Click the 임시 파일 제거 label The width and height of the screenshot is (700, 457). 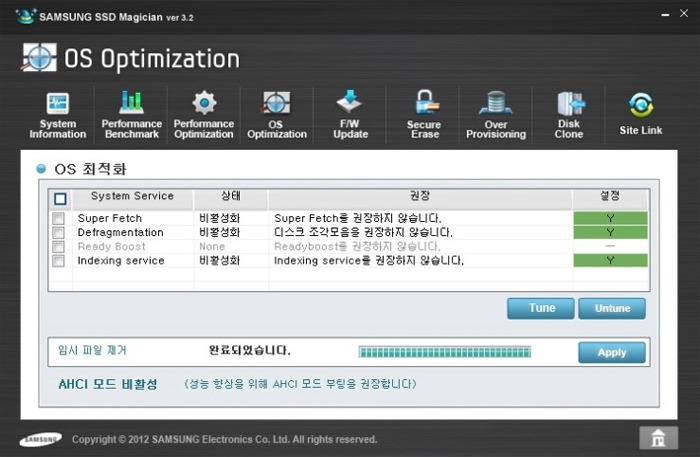point(92,350)
